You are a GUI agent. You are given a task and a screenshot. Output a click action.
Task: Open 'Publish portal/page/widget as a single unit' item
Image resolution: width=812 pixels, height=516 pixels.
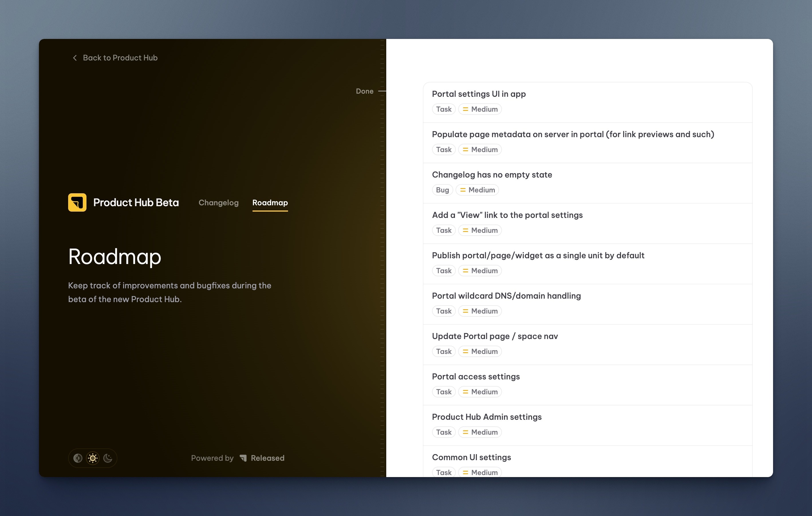tap(588, 264)
